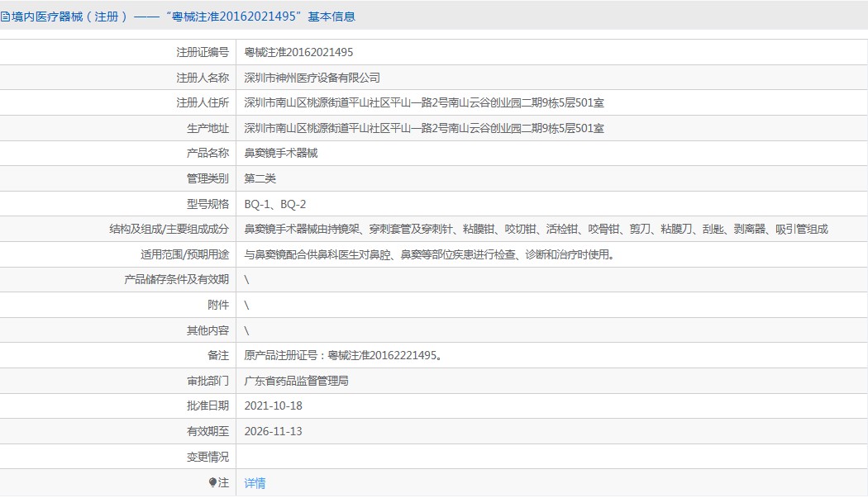Click management category value 第二类
This screenshot has height=498, width=868.
tap(260, 178)
